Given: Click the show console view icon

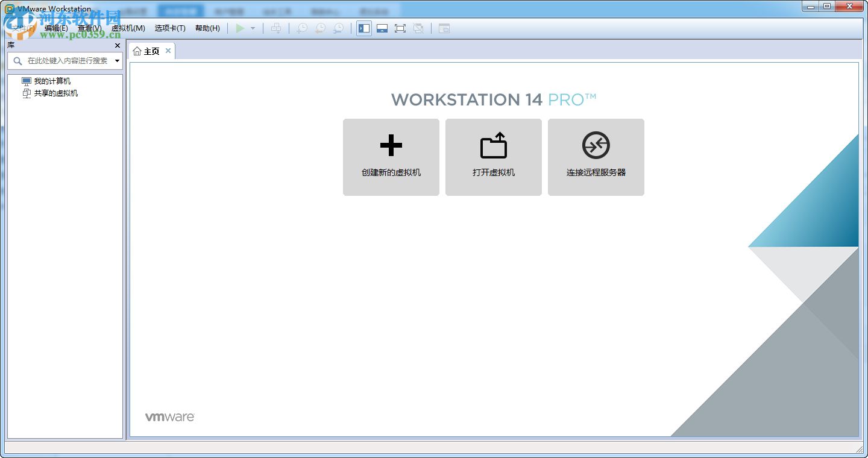Looking at the screenshot, I should 444,28.
